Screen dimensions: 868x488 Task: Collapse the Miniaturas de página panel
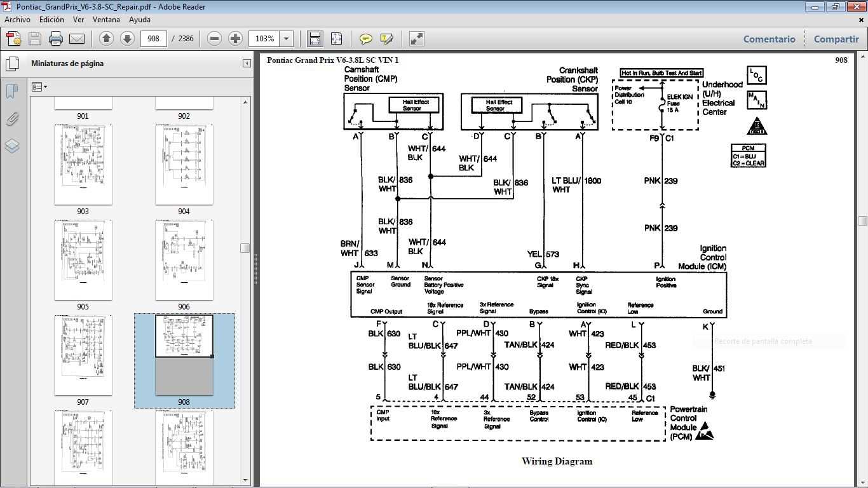point(247,64)
